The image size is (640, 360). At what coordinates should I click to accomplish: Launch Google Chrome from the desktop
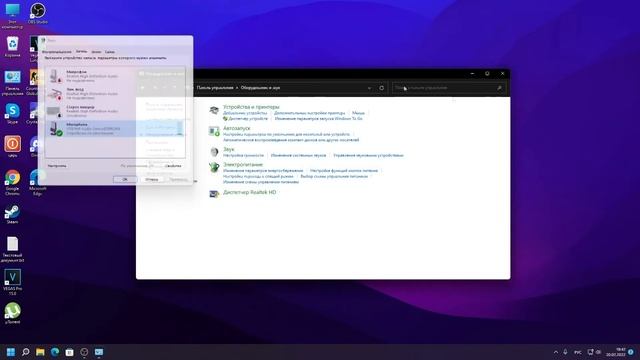pos(12,182)
